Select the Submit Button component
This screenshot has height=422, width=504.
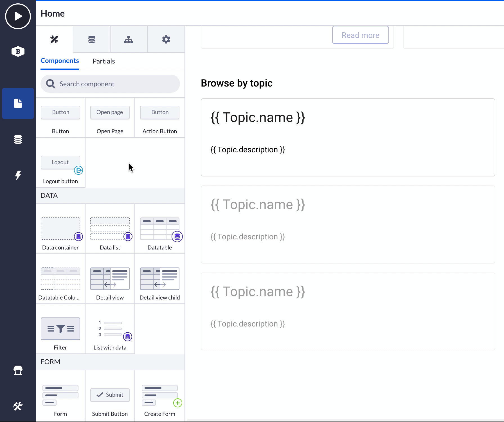110,395
